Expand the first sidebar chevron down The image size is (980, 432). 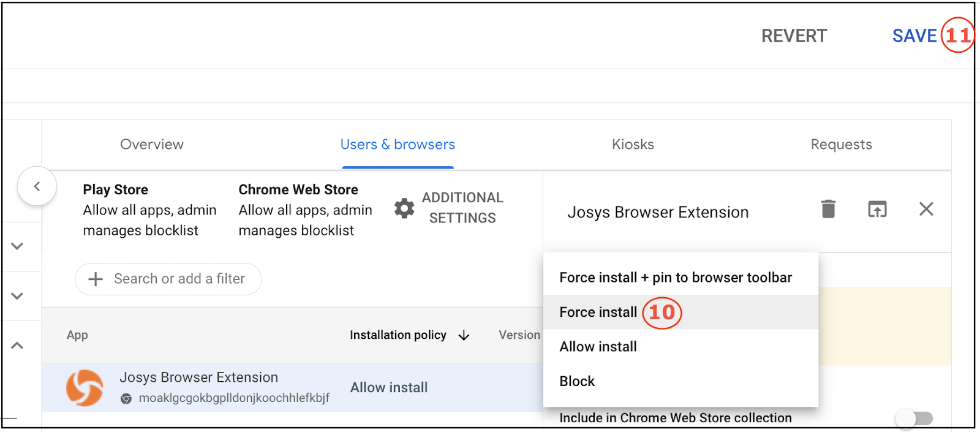[17, 246]
